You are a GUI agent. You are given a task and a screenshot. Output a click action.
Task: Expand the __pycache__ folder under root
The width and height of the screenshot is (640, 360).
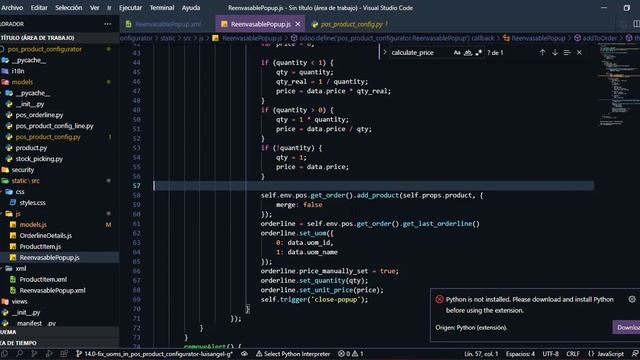(x=29, y=60)
